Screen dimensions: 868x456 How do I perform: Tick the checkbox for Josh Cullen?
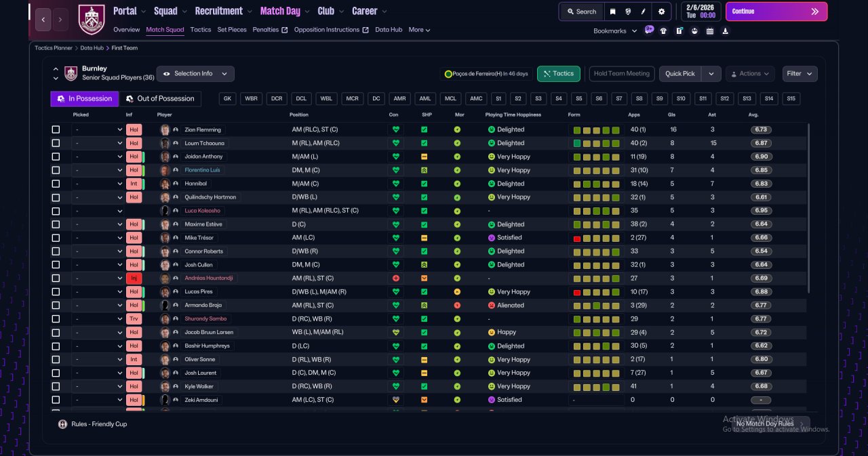point(56,265)
